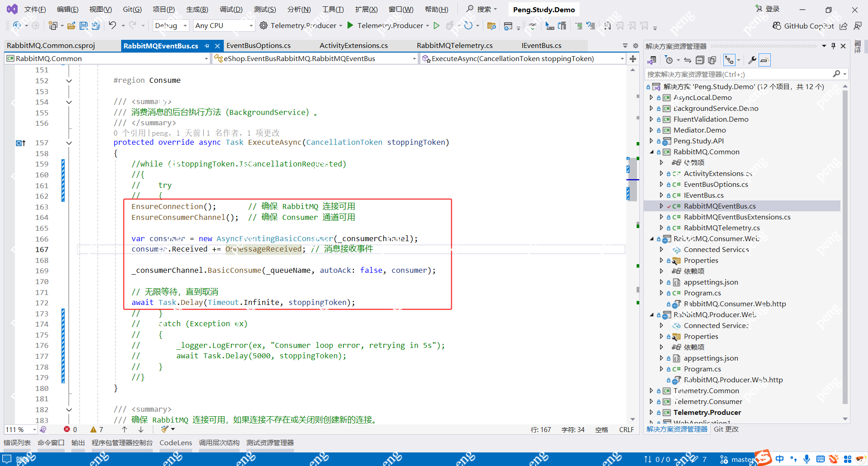Click the Save file toolbar icon

[84, 26]
